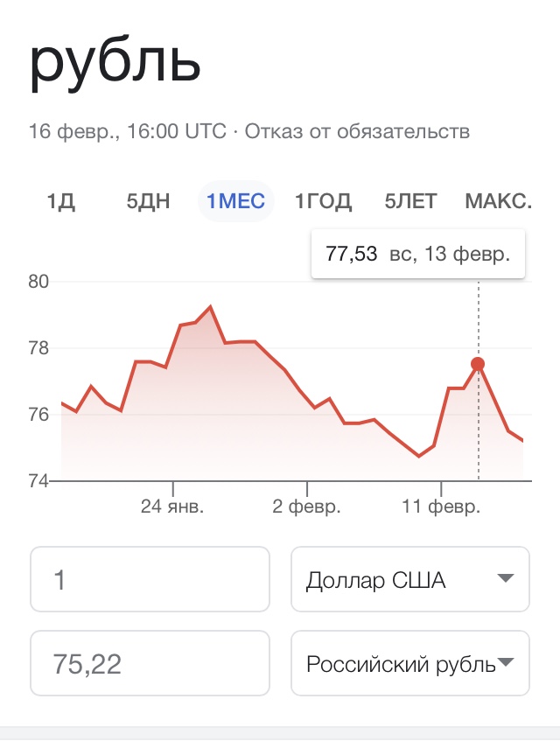Open the Российский рубль currency dropdown
Screen dimensions: 560x741
pyautogui.click(x=409, y=663)
